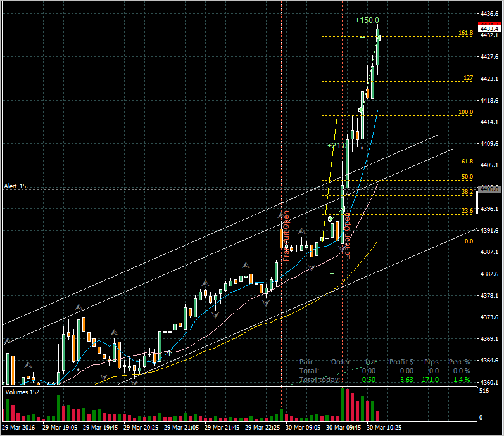Select the 161.8 Fibonacci level label
The image size is (504, 436).
(x=465, y=33)
